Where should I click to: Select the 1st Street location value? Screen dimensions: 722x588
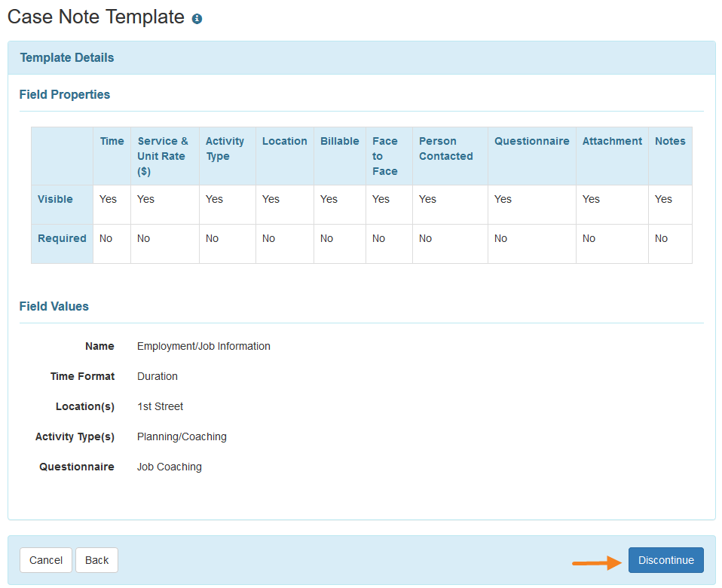point(160,406)
